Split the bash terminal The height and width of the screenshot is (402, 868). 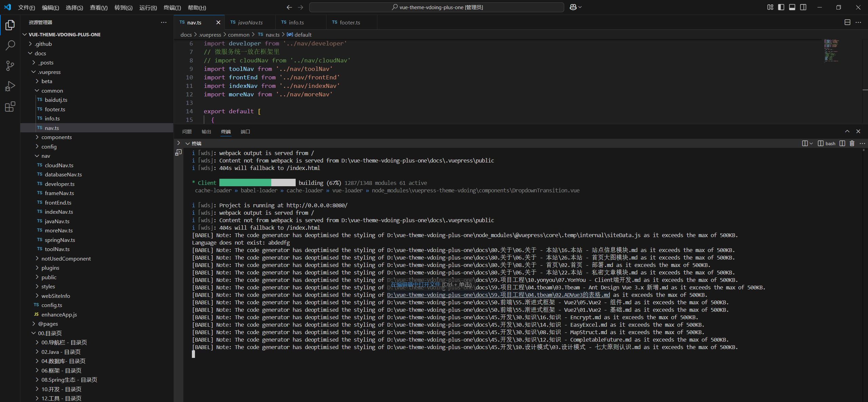(x=842, y=143)
